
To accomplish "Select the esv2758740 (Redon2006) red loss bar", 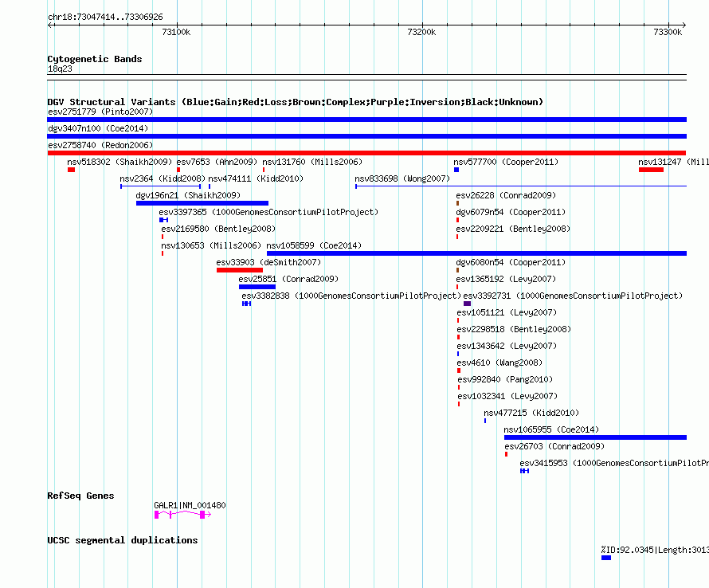I will pyautogui.click(x=366, y=153).
